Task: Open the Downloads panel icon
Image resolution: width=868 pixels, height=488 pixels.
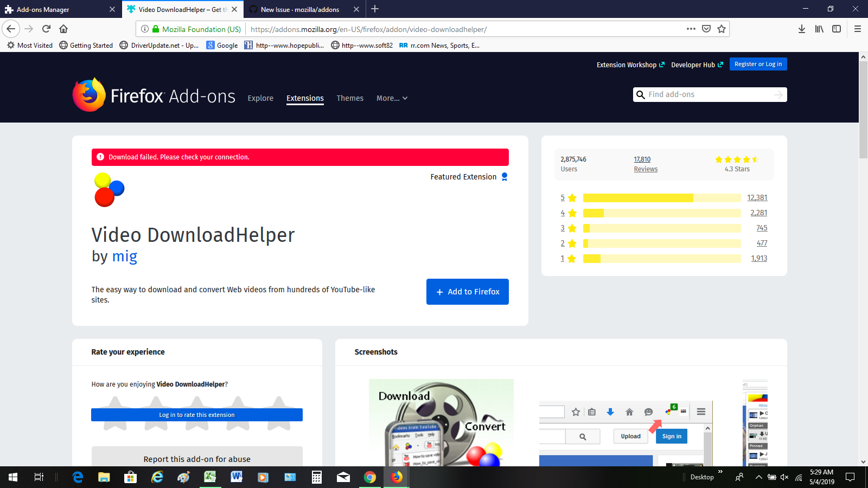Action: point(802,29)
